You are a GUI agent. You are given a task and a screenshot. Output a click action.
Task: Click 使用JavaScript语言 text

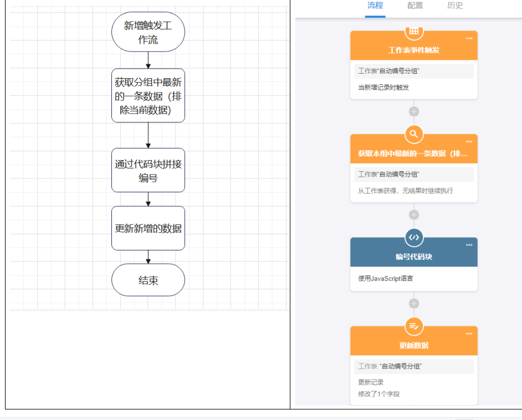click(x=385, y=279)
